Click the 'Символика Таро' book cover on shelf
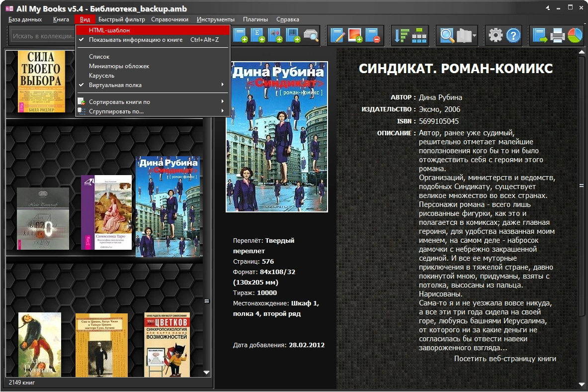This screenshot has width=588, height=392. [x=106, y=212]
